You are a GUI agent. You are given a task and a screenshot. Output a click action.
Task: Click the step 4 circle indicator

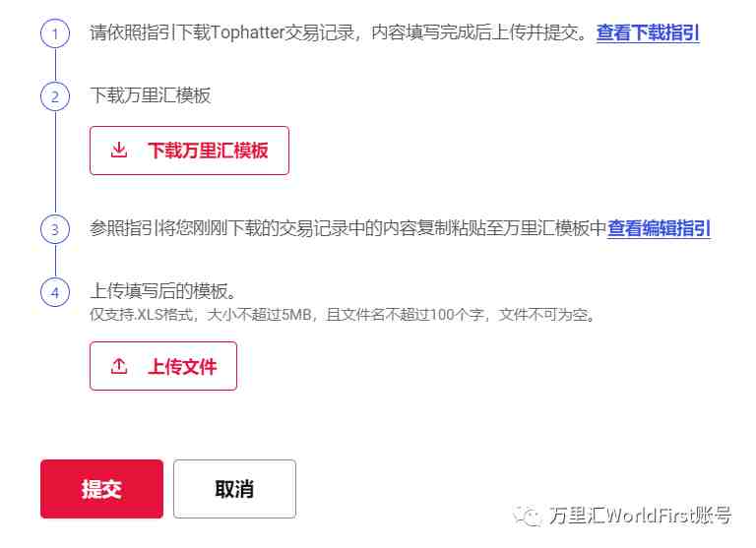point(55,292)
